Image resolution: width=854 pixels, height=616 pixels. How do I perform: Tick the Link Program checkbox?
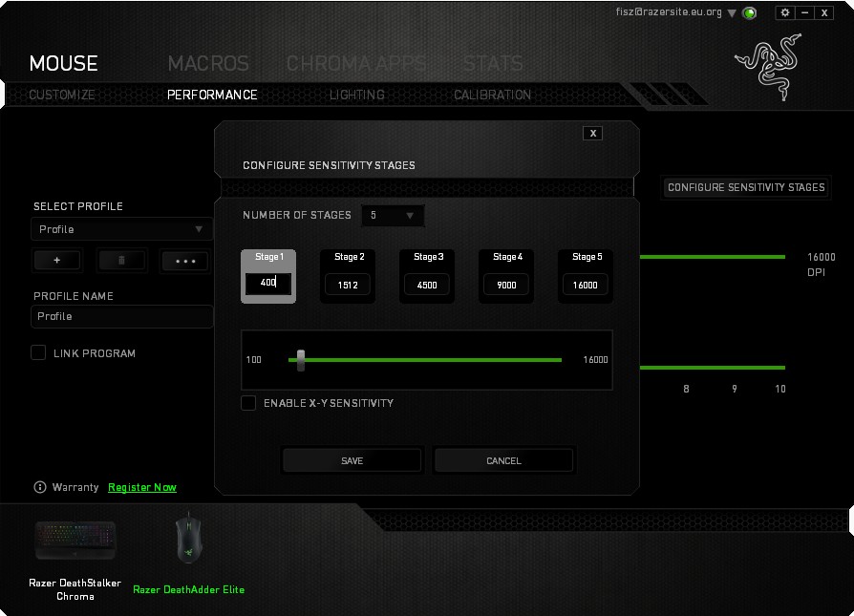click(38, 353)
